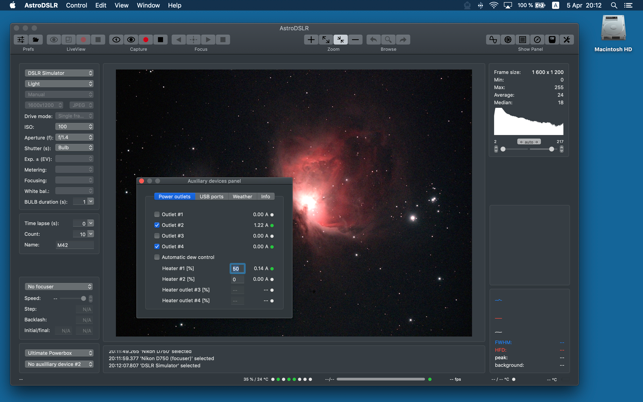
Task: Open the DSLR Simulator camera dropdown
Action: pos(59,73)
